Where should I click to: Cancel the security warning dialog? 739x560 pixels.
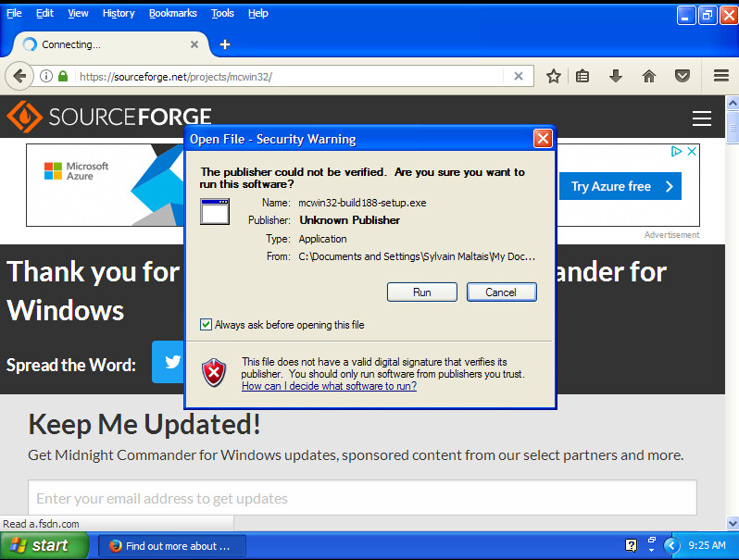[x=502, y=292]
